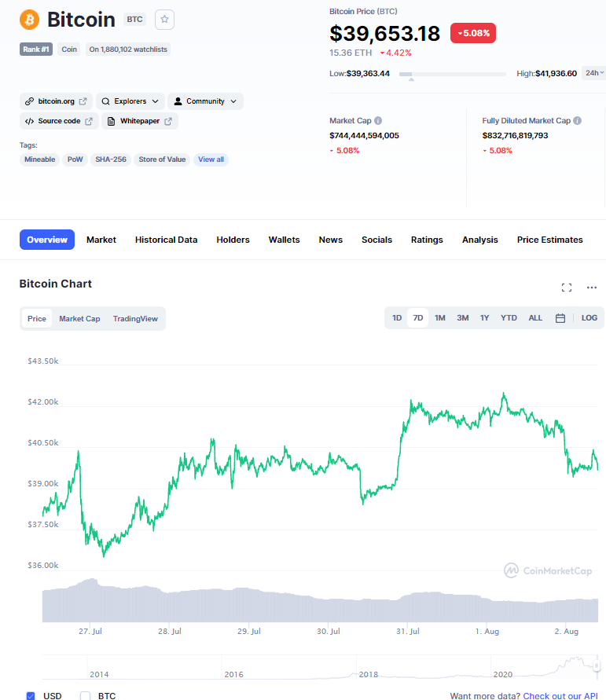This screenshot has height=700, width=606.
Task: Set chart range to 7D
Action: (x=418, y=318)
